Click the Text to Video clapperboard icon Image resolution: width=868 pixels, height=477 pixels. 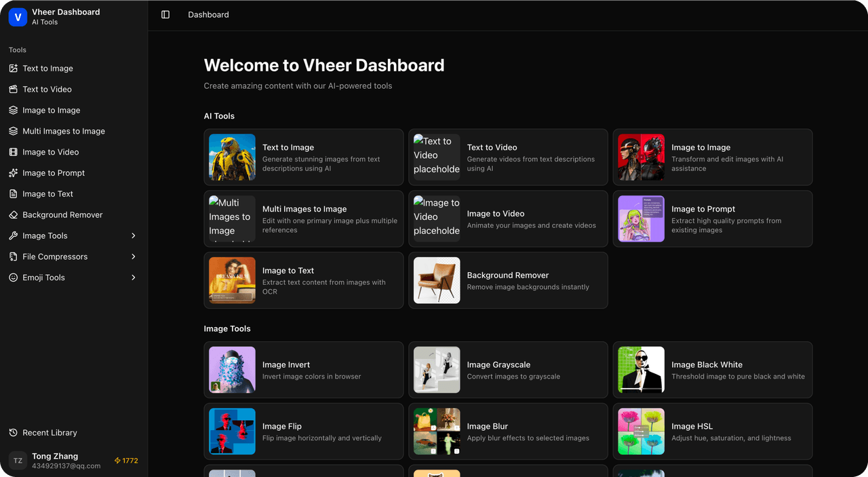13,89
